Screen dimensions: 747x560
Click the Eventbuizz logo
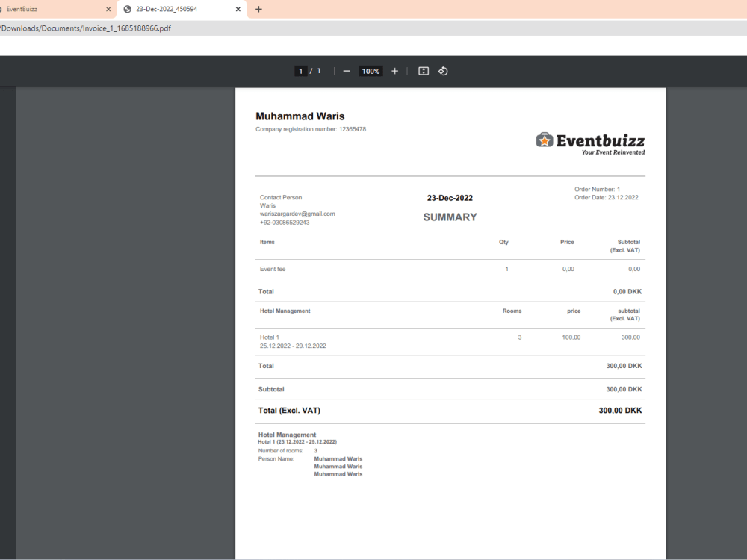point(590,143)
